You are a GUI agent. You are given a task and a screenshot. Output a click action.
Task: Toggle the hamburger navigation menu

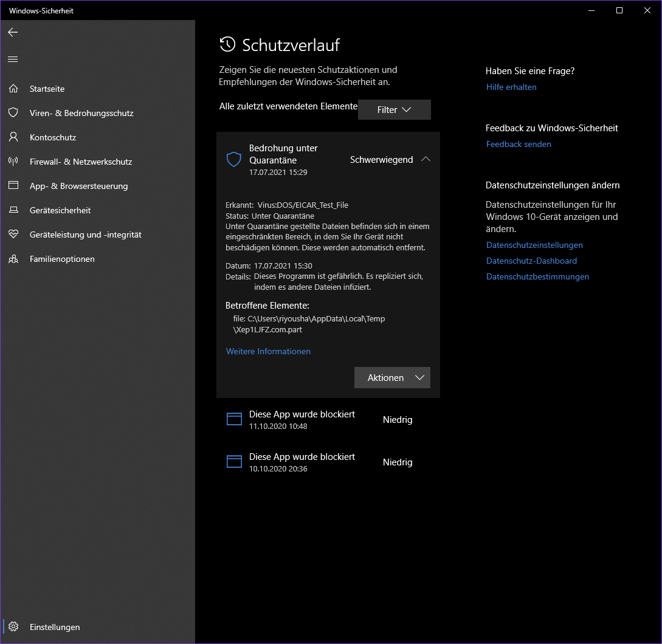point(13,59)
